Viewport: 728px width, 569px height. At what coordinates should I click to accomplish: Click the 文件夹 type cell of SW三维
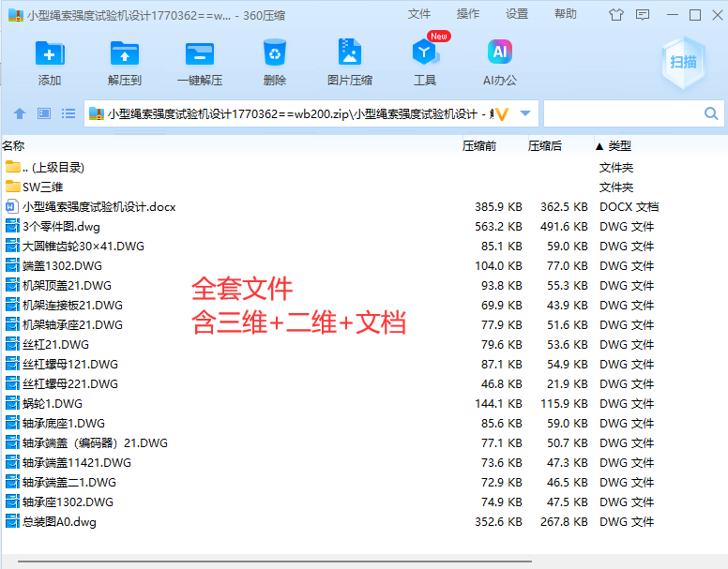616,187
